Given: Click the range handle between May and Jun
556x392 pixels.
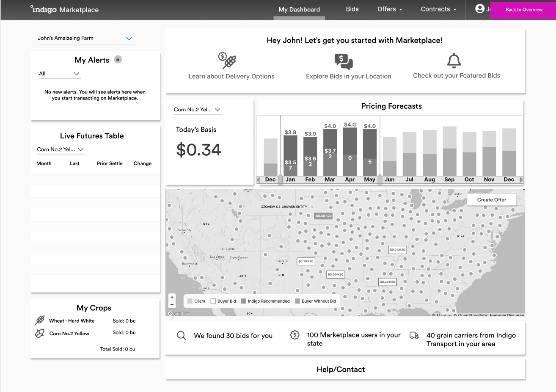Looking at the screenshot, I should point(380,179).
